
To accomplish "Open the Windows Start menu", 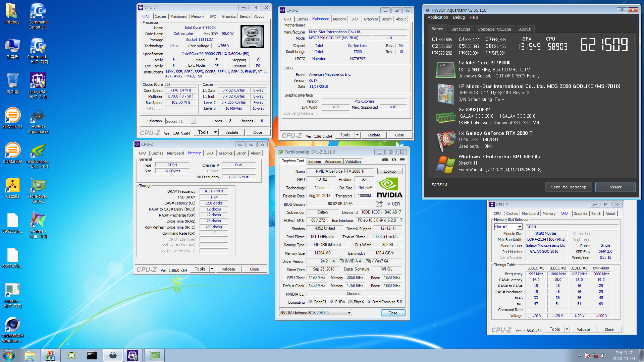I will click(x=9, y=355).
